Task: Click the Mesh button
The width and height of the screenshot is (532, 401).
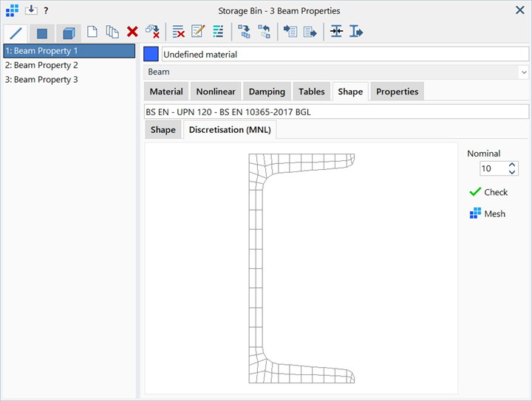Action: point(488,213)
